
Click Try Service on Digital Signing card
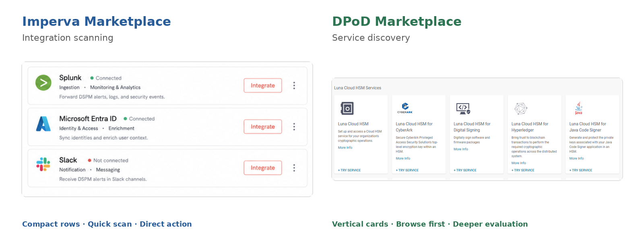(465, 170)
